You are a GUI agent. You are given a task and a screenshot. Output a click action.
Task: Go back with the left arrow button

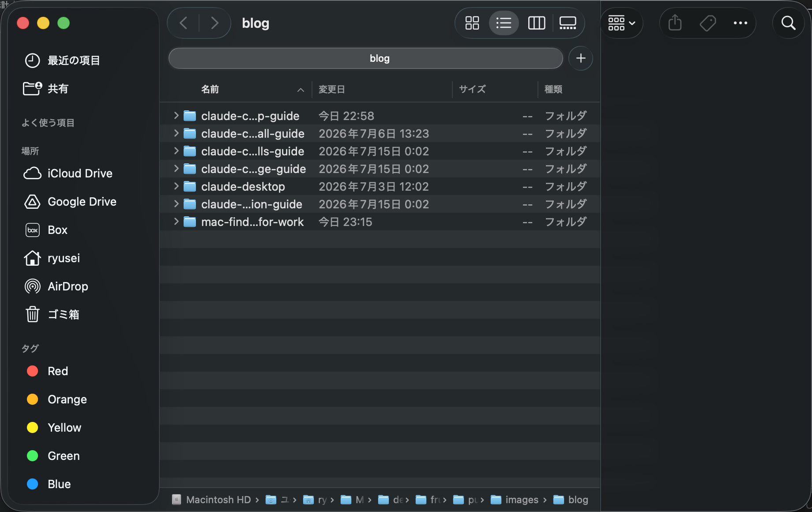coord(184,23)
